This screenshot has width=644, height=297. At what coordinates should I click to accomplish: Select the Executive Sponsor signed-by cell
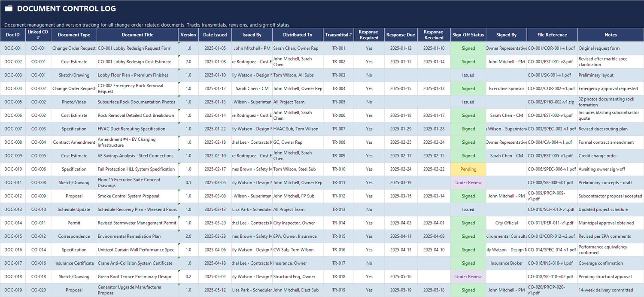506,88
